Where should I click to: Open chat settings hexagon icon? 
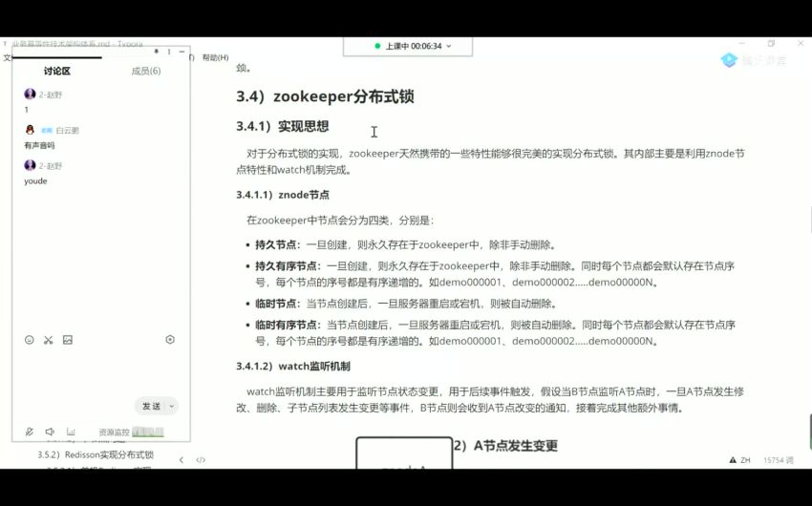[170, 340]
